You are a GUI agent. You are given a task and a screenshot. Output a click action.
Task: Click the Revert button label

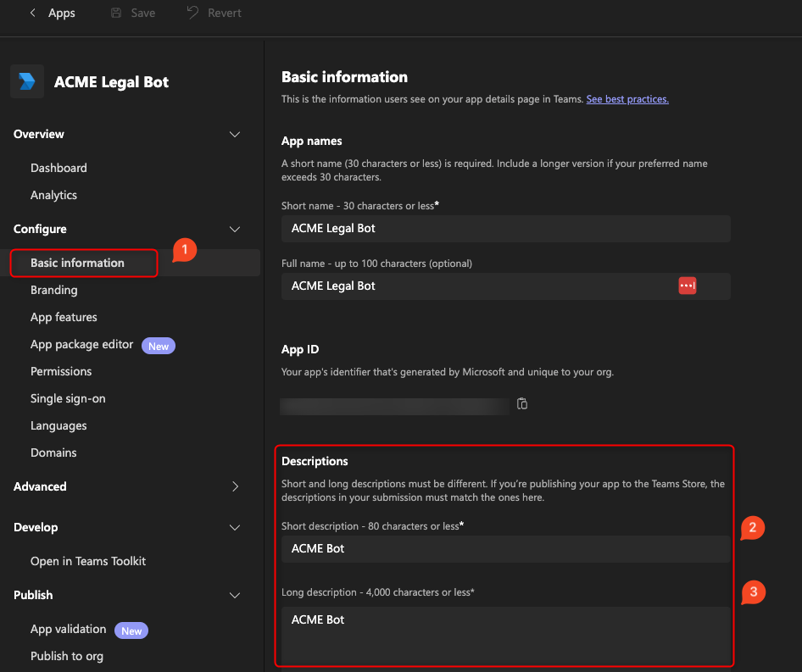(x=224, y=13)
